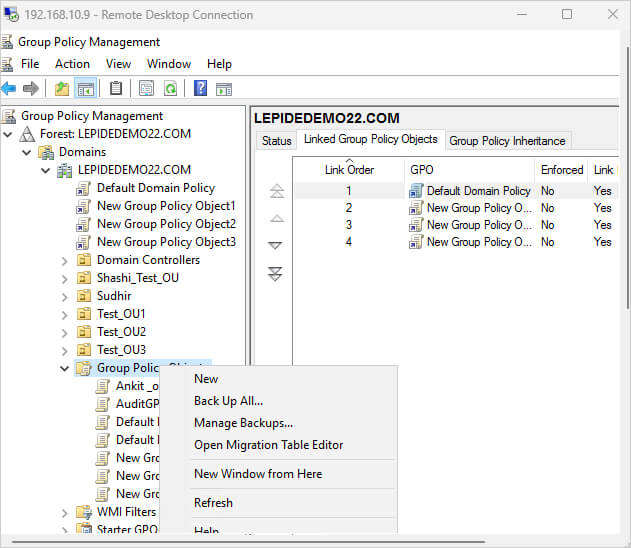Viewport: 631px width, 548px height.
Task: Sort by the GPO column header
Action: click(470, 170)
